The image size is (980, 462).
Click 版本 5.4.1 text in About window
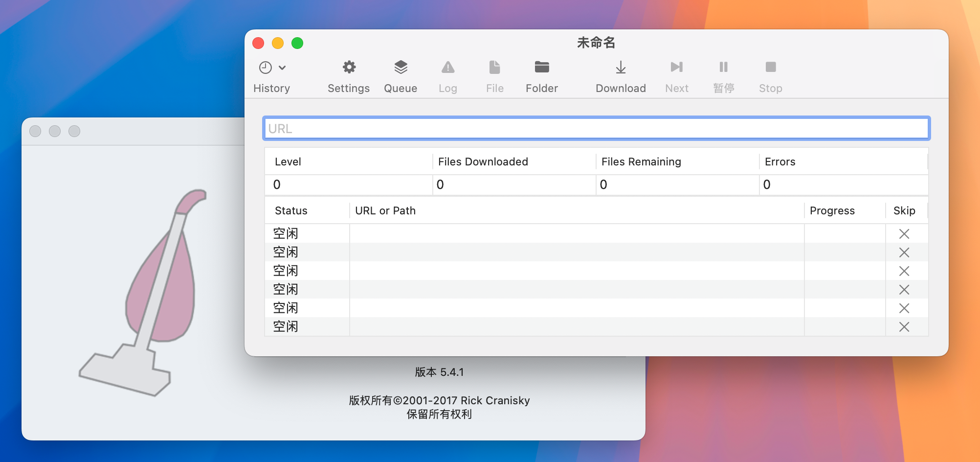(439, 372)
